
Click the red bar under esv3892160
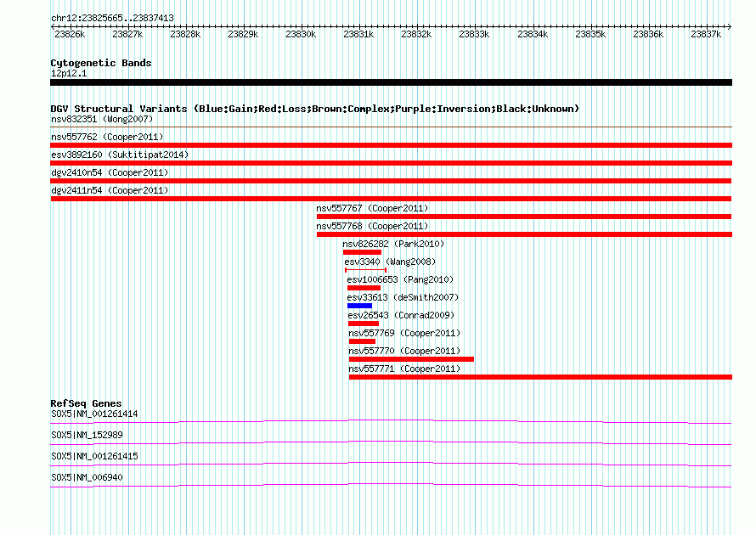(x=391, y=163)
